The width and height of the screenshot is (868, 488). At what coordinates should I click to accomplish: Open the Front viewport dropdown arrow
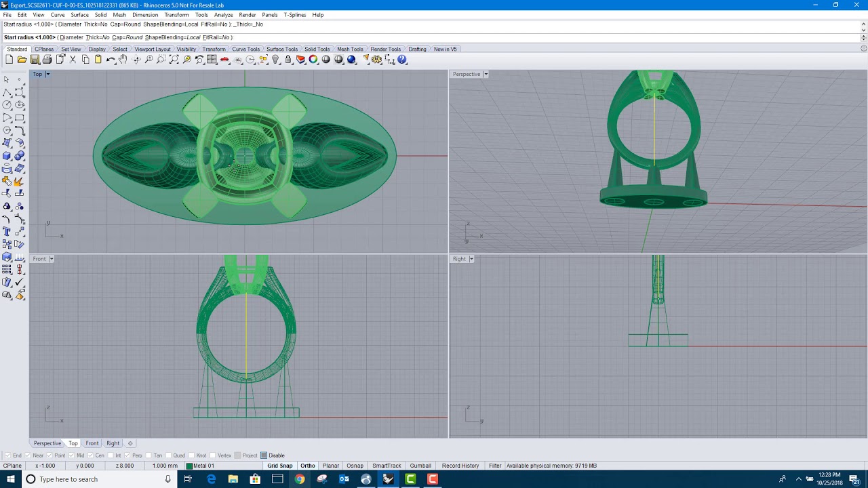click(x=51, y=259)
